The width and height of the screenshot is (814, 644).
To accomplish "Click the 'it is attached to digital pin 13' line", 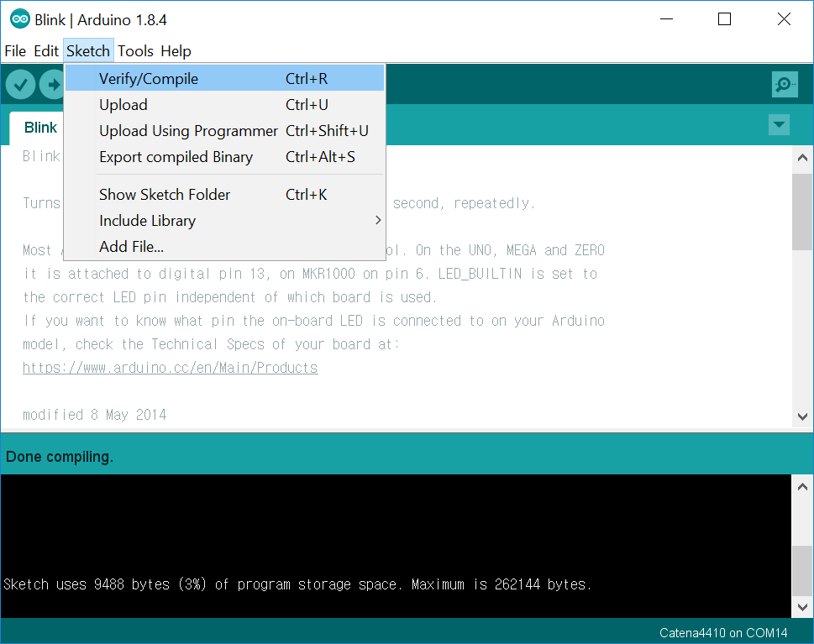I will pos(311,274).
